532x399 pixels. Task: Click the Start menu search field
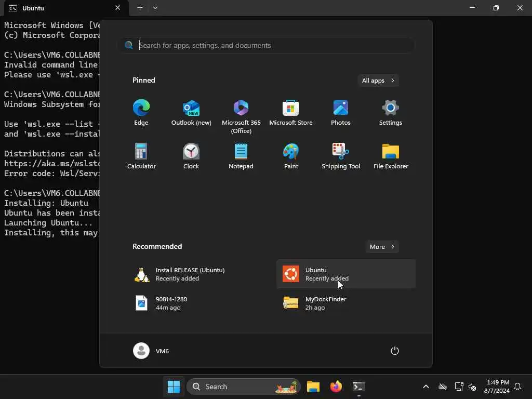tap(268, 45)
